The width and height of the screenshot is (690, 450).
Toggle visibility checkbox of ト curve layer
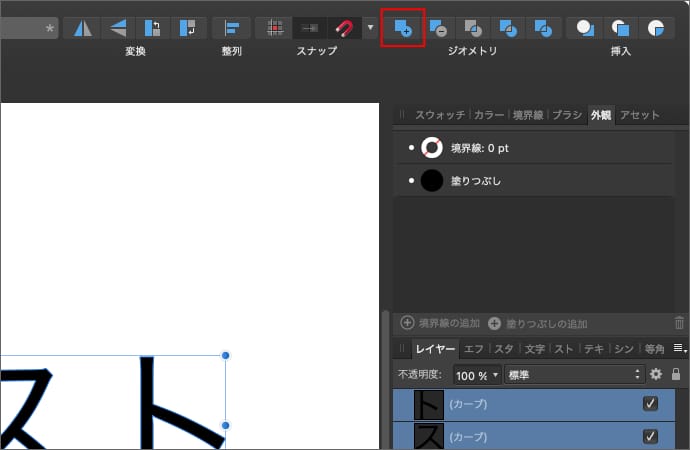tap(651, 403)
